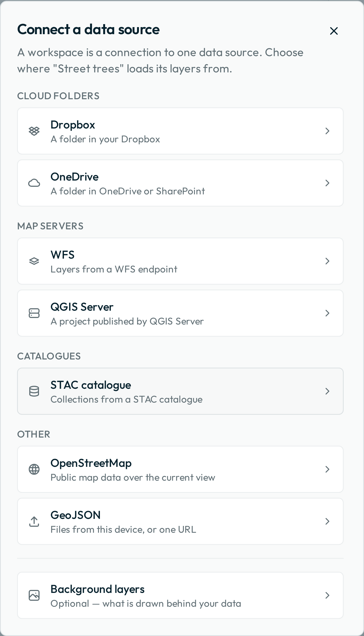Click 'Layers from a WFS endpoint' text
Screen dimensions: 364x636
[114, 269]
